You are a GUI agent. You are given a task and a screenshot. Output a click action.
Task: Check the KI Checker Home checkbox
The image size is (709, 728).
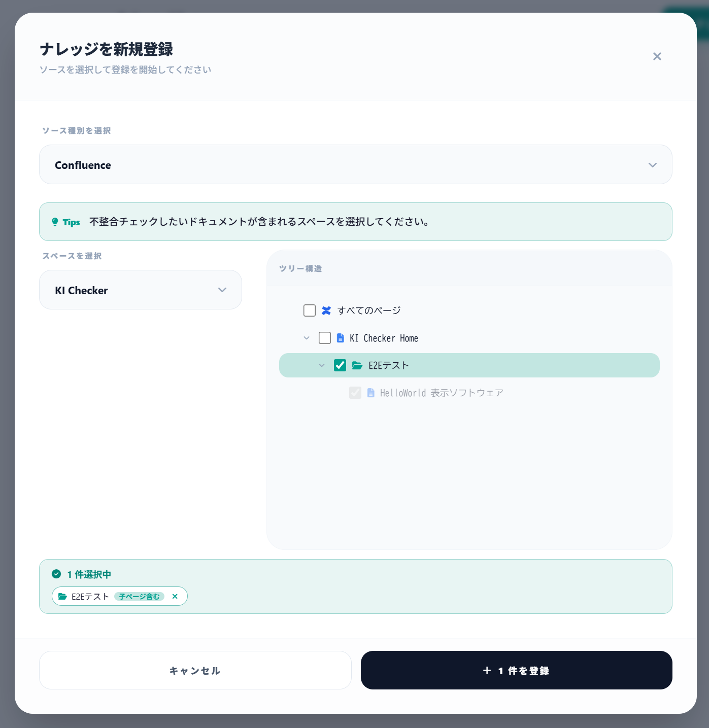[x=325, y=338]
